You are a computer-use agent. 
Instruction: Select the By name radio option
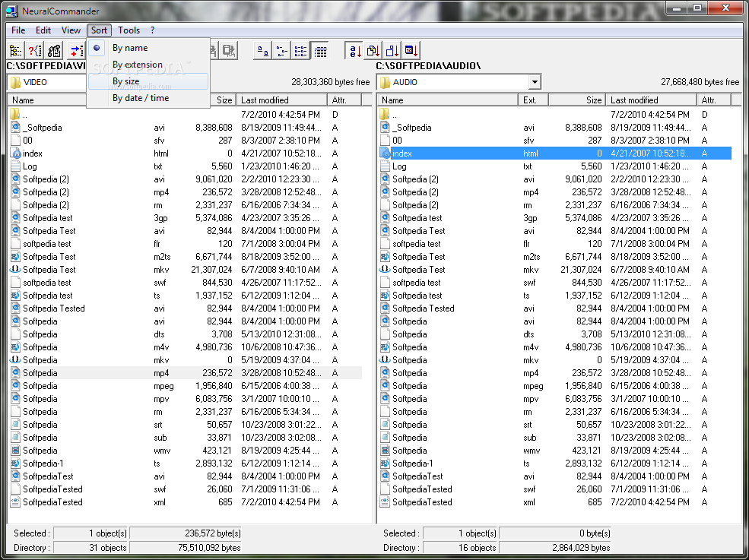(148, 48)
